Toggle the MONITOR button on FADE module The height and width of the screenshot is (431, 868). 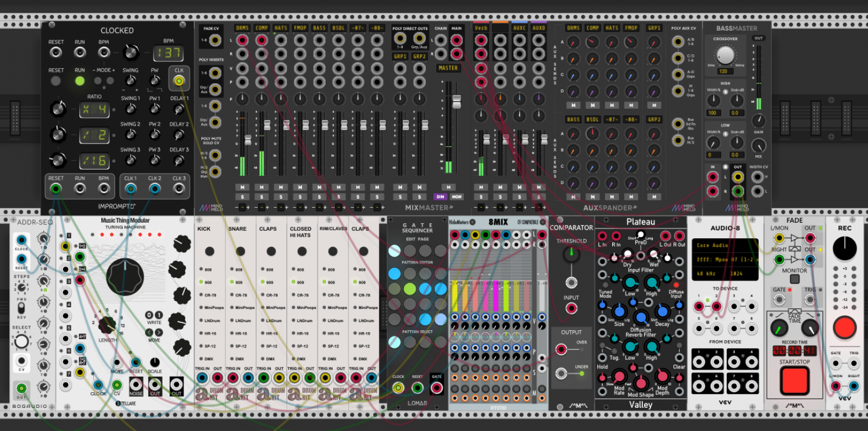[x=795, y=279]
